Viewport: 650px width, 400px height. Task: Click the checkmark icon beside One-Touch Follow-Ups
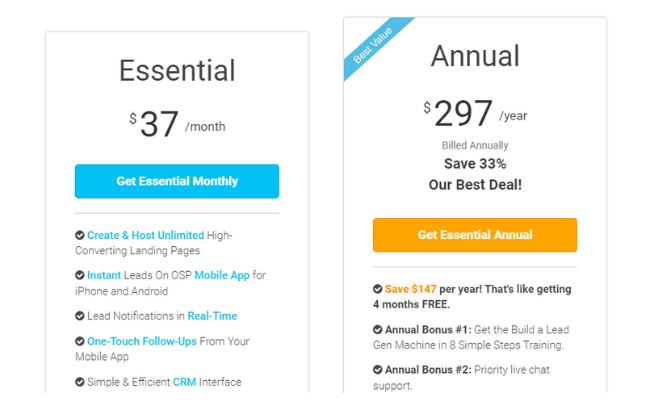(80, 341)
